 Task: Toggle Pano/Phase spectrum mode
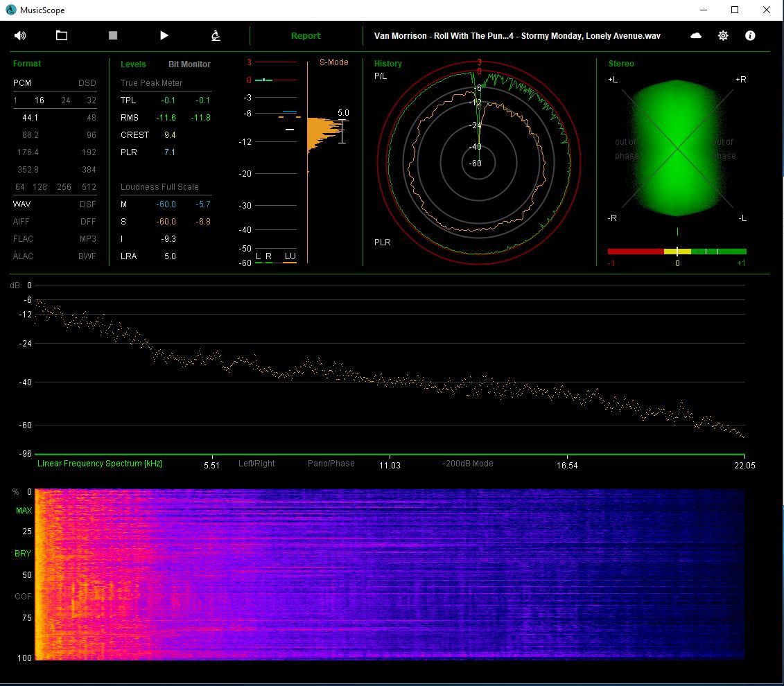click(331, 464)
